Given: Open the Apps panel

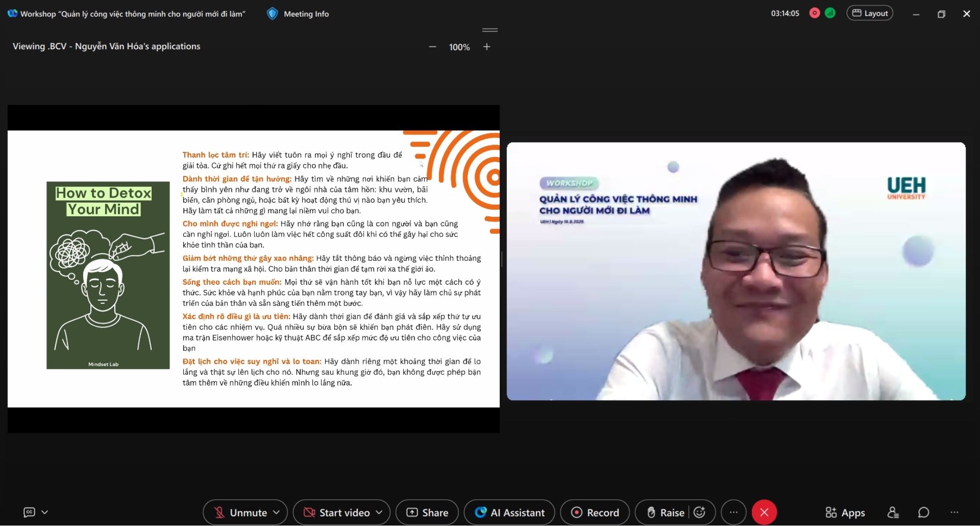Looking at the screenshot, I should [x=845, y=513].
